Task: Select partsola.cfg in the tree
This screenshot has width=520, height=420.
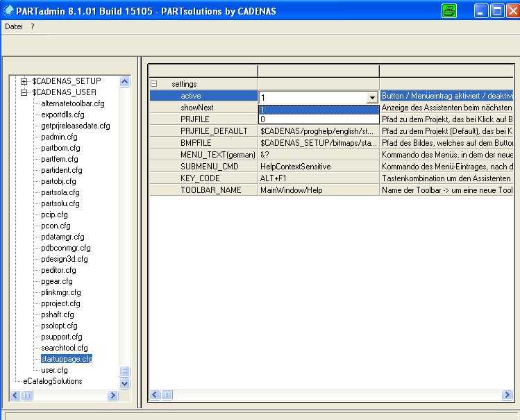Action: tap(60, 192)
